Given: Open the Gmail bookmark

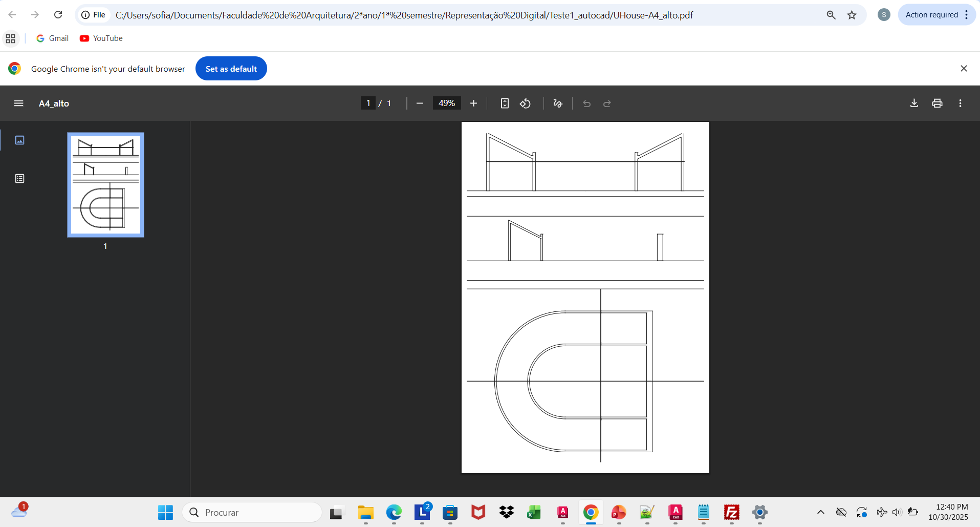Looking at the screenshot, I should (53, 38).
